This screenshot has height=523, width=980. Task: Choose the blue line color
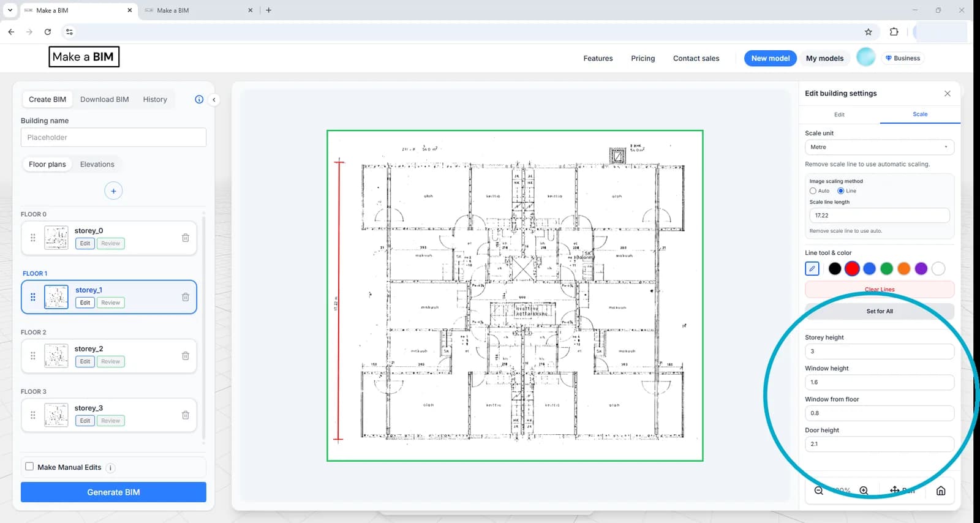pyautogui.click(x=869, y=268)
